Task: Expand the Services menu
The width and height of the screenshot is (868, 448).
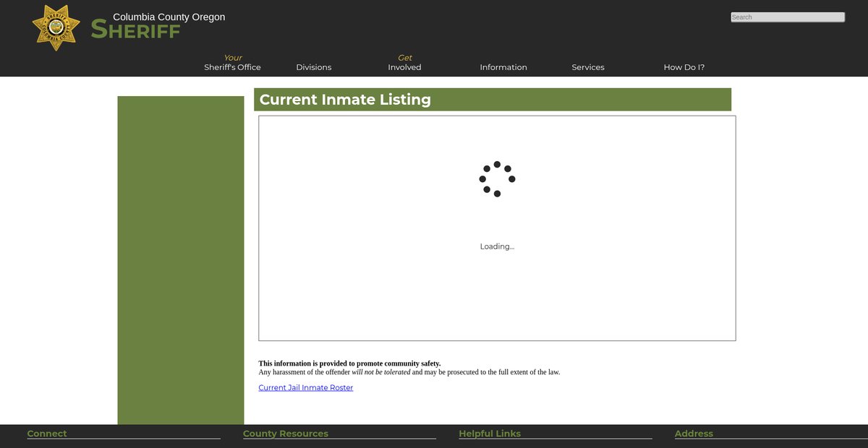Action: 587,67
